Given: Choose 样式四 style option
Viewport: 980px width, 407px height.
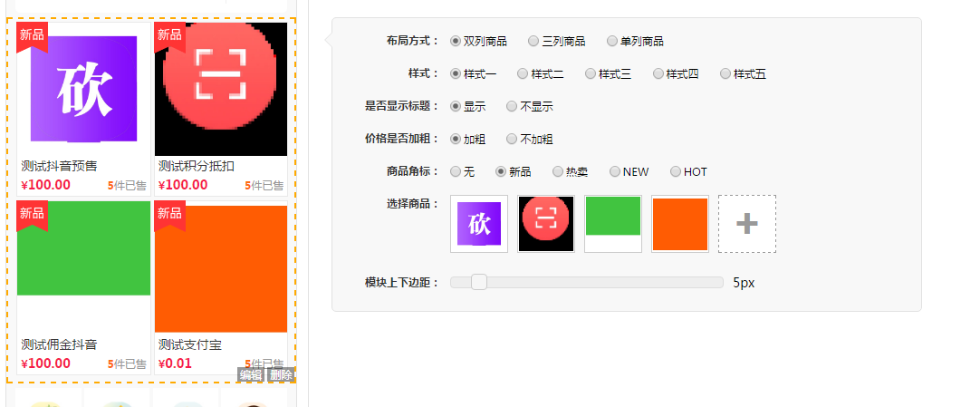Looking at the screenshot, I should [x=658, y=73].
